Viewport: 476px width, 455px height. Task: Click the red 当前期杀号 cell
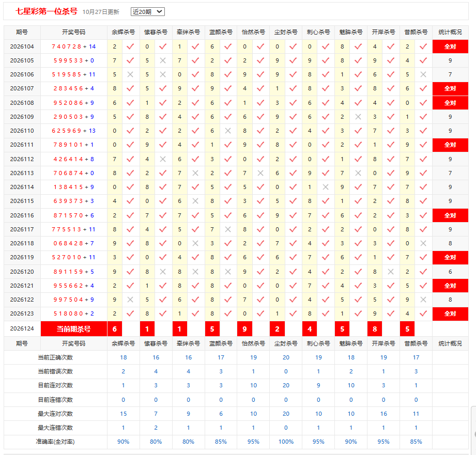(x=74, y=329)
